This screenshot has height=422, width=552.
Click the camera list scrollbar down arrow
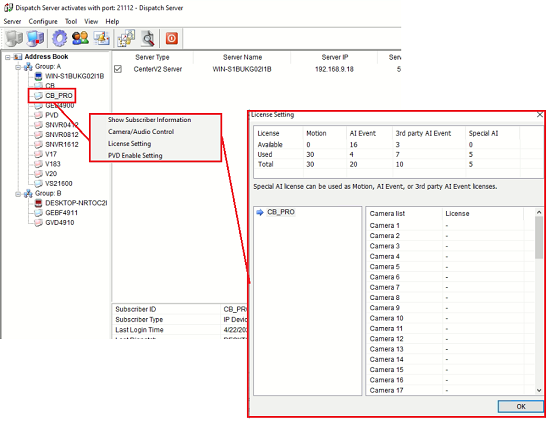coord(539,390)
